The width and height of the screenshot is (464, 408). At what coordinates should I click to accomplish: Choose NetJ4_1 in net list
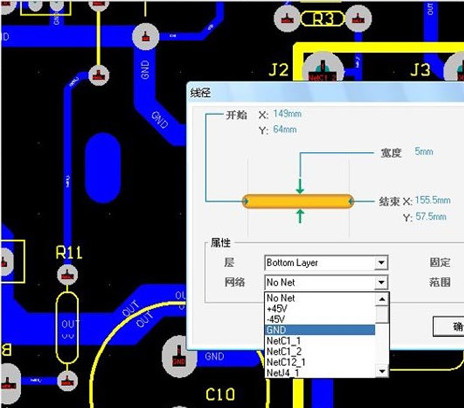point(320,372)
